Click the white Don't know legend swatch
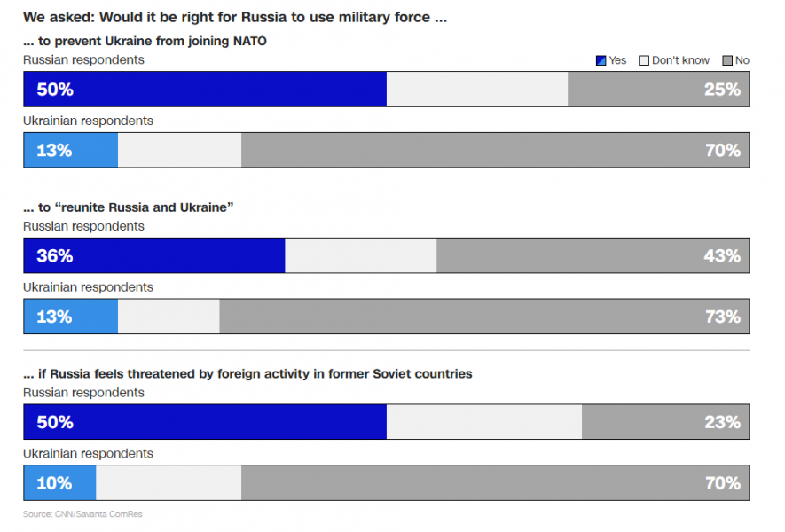Image resolution: width=785 pixels, height=532 pixels. [x=644, y=60]
